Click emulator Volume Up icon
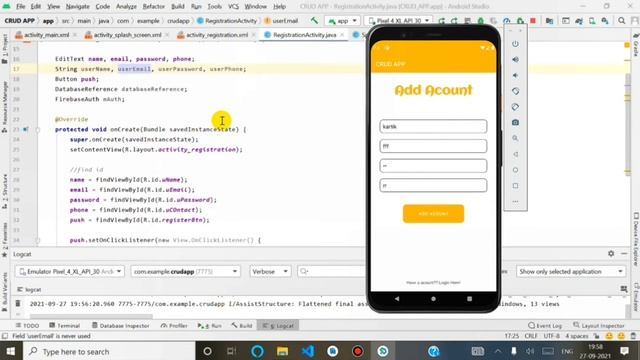Viewport: 640px width, 360px height. pyautogui.click(x=516, y=60)
